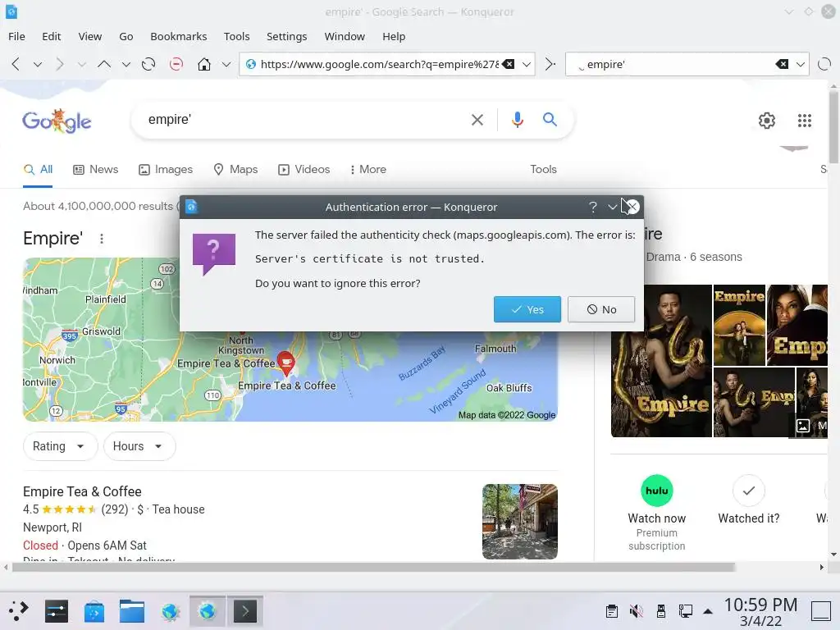
Task: Expand the Home button dropdown
Action: click(226, 65)
